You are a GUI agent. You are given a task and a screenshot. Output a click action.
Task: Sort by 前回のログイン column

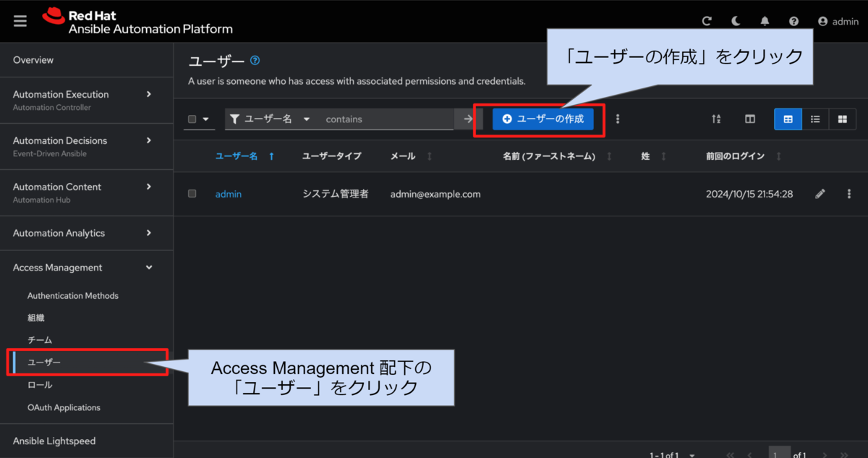tap(744, 156)
